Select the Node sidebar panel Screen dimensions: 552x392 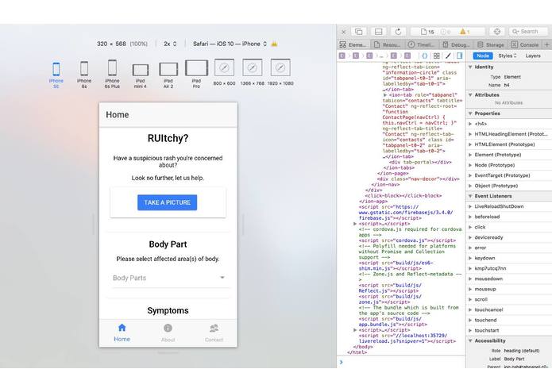pos(483,56)
